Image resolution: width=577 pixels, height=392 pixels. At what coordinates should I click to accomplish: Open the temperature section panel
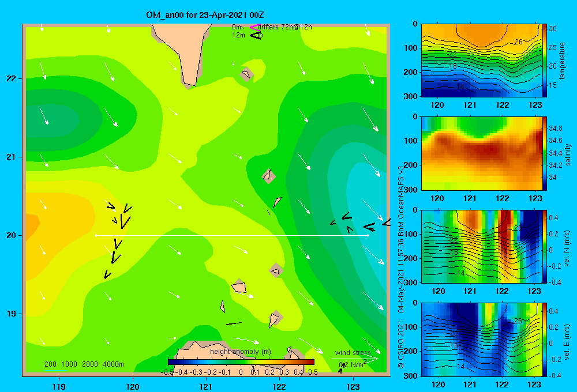pyautogui.click(x=482, y=61)
